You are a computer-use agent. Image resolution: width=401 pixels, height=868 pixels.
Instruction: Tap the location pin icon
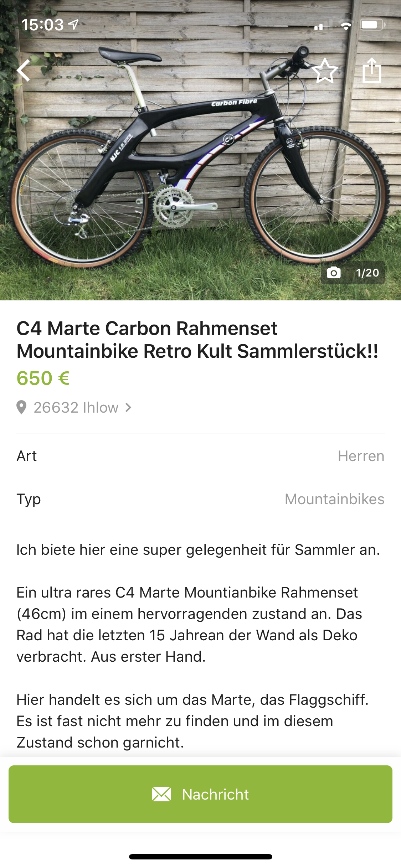(21, 407)
